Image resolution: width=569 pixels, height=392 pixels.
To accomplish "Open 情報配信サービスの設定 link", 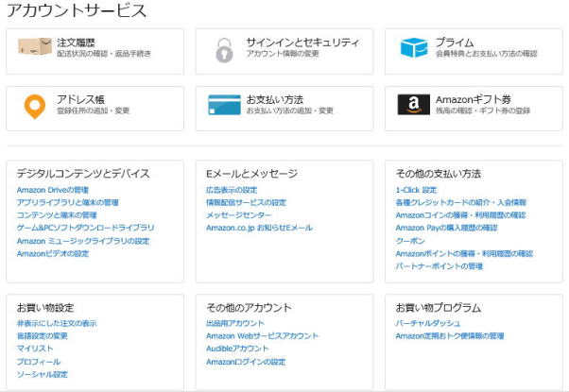I will point(246,203).
